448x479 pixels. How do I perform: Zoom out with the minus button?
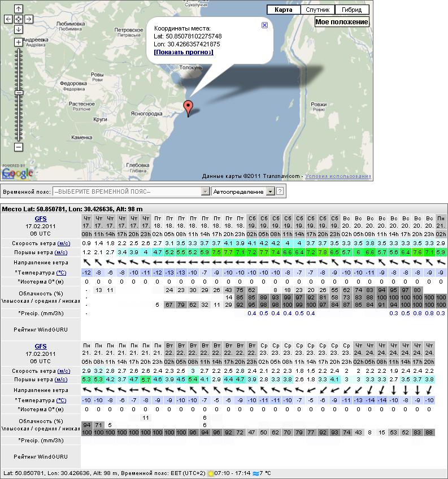(x=18, y=147)
